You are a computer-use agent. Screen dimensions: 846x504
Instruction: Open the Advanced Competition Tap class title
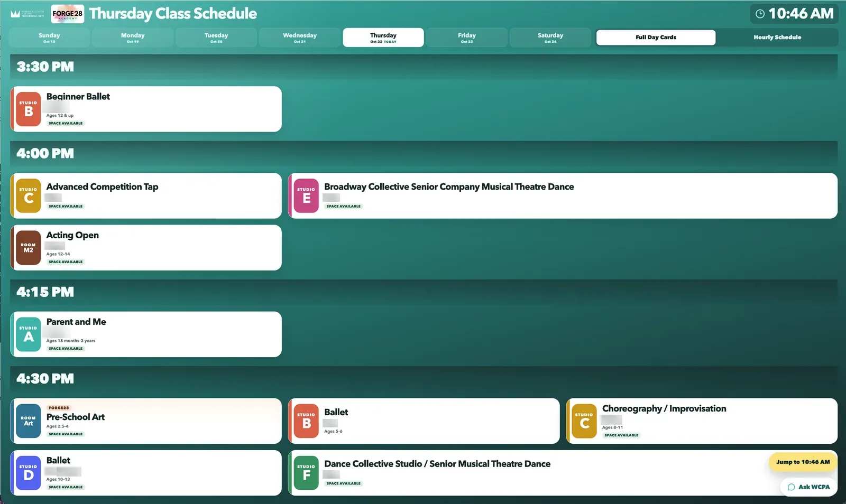(102, 186)
